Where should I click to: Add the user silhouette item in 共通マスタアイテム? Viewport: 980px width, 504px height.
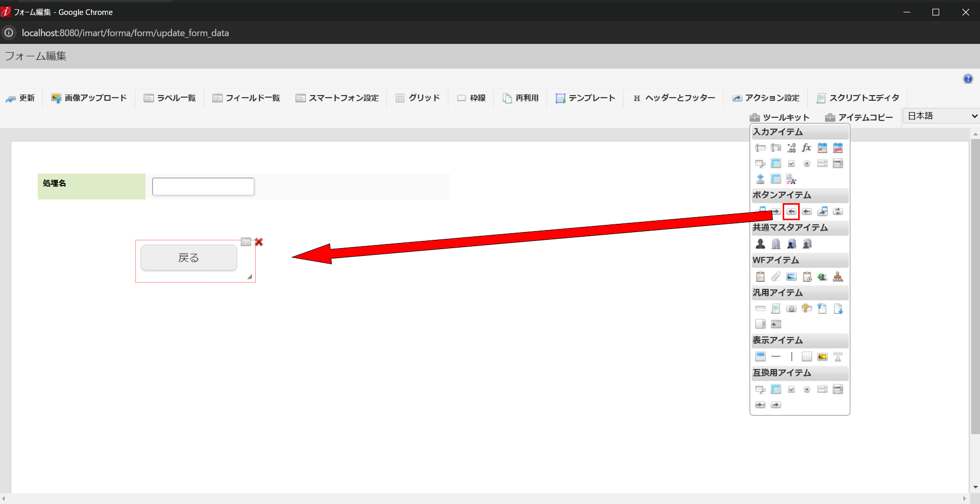click(760, 244)
